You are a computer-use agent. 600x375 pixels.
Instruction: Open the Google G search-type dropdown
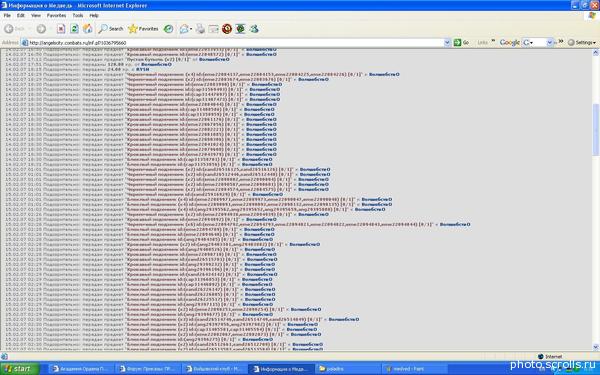pos(528,42)
